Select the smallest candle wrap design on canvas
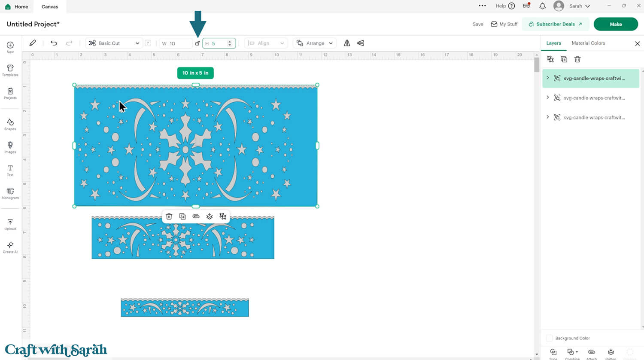644x360 pixels. 185,308
